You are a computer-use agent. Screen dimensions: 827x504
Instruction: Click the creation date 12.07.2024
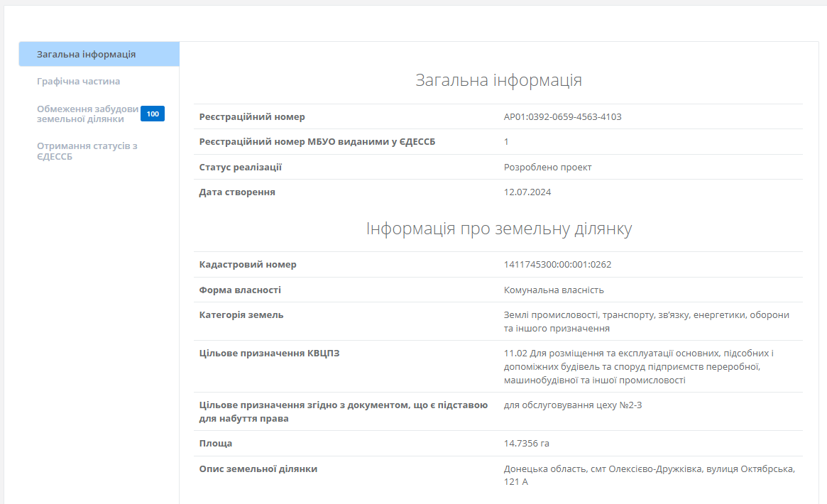[527, 192]
